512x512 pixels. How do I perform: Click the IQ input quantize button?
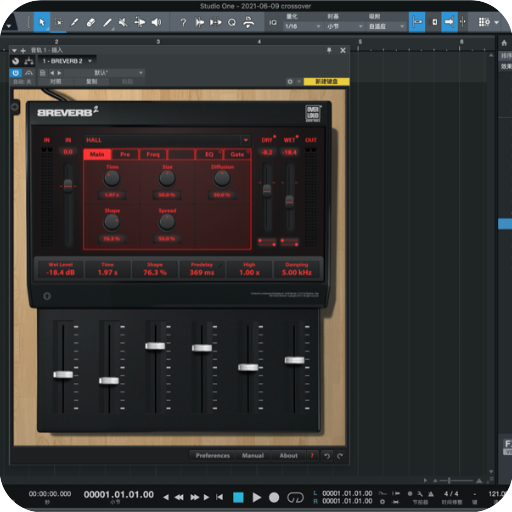(273, 22)
